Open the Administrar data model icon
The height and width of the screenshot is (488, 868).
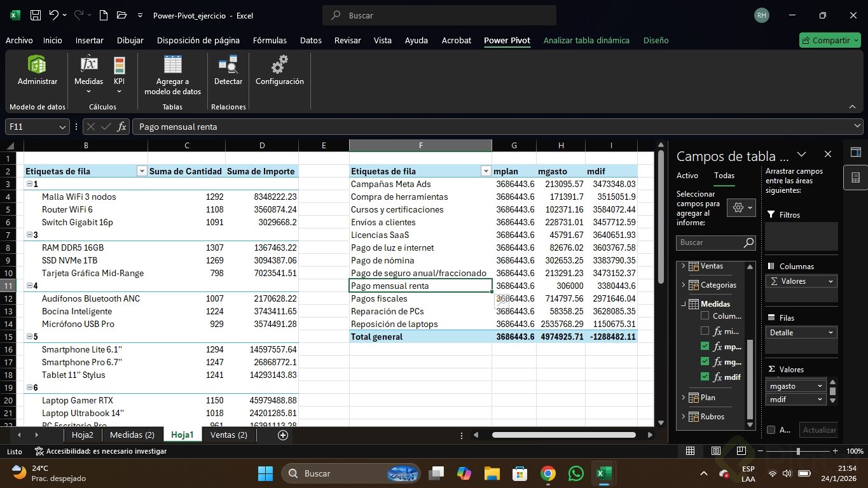[x=37, y=71]
